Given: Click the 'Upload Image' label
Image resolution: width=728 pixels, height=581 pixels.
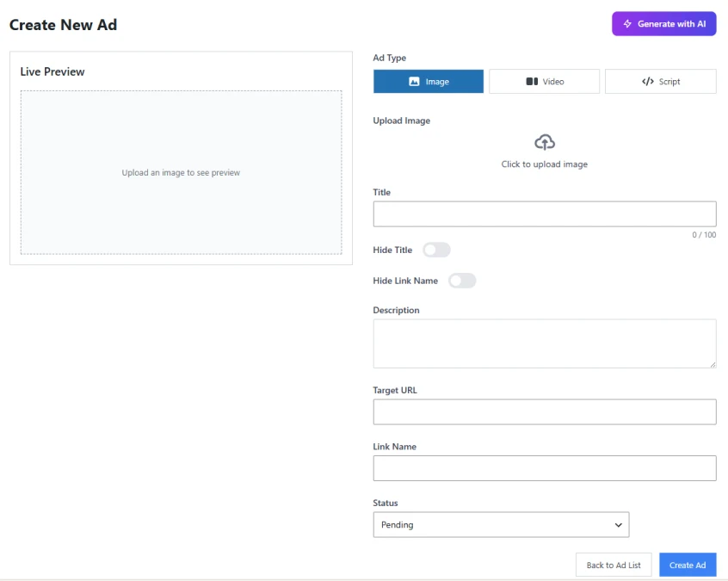Looking at the screenshot, I should 402,121.
